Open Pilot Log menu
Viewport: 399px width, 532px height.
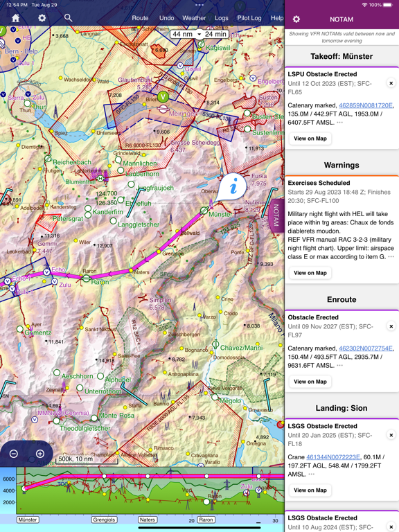click(249, 18)
